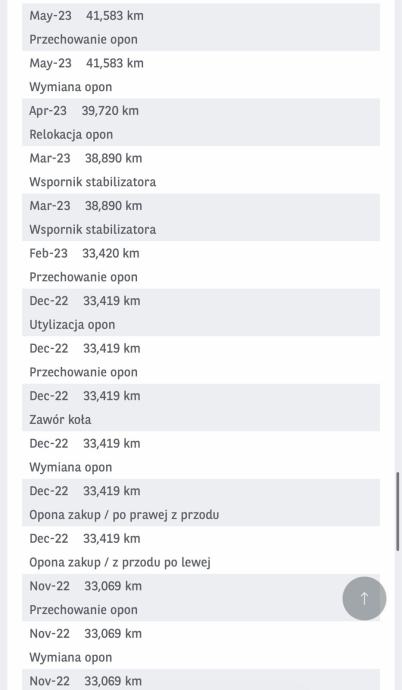This screenshot has width=402, height=690.
Task: Open the Utylizacja opon record
Action: (x=201, y=312)
